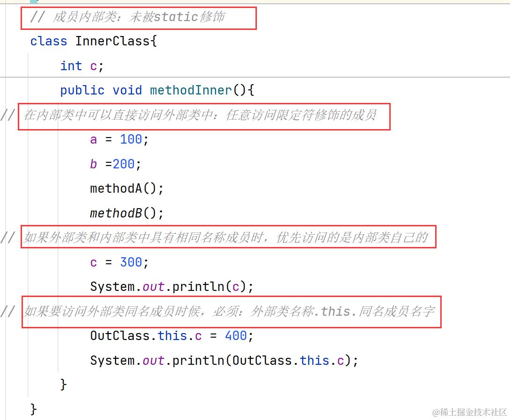Click the closing brace of InnerClass
Image resolution: width=510 pixels, height=420 pixels.
34,409
